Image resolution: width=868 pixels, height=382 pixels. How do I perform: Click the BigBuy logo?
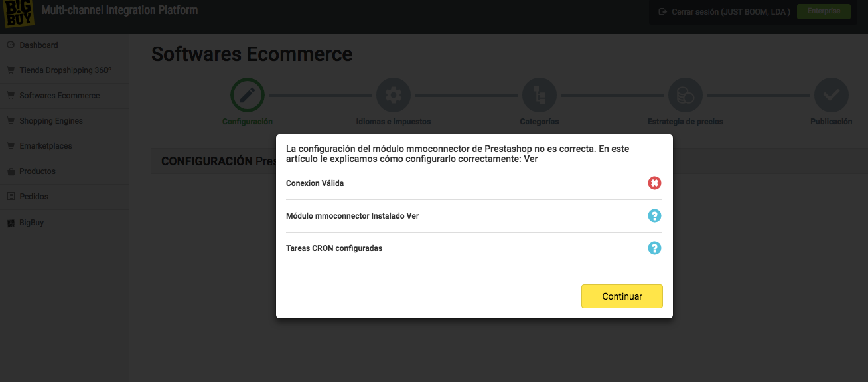click(19, 14)
